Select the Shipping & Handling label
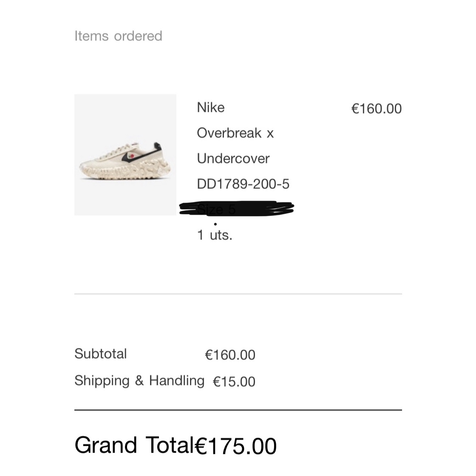The width and height of the screenshot is (476, 476). (139, 381)
